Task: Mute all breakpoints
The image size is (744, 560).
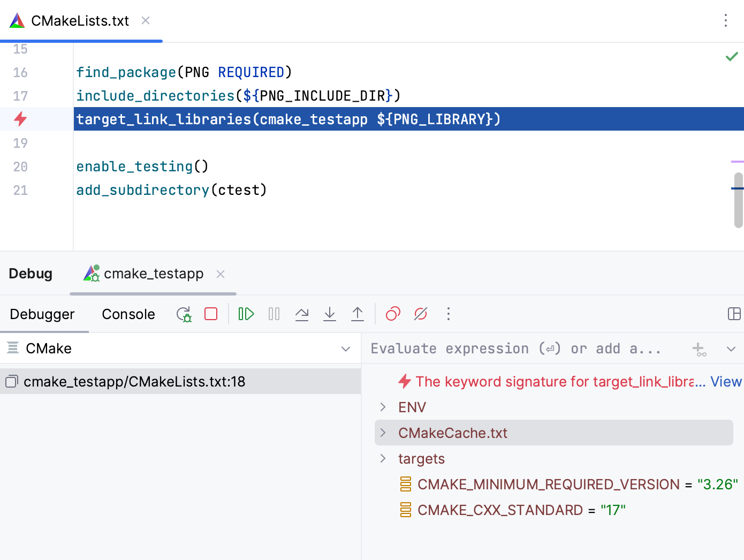Action: pyautogui.click(x=420, y=314)
